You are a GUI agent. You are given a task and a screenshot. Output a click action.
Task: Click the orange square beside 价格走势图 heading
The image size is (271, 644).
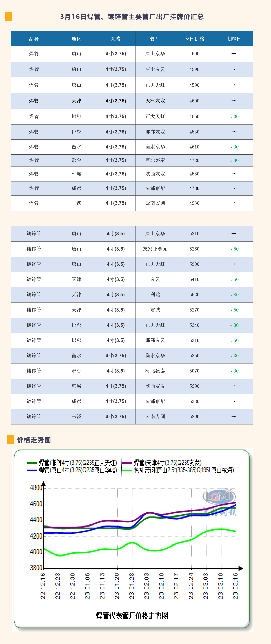(x=10, y=439)
